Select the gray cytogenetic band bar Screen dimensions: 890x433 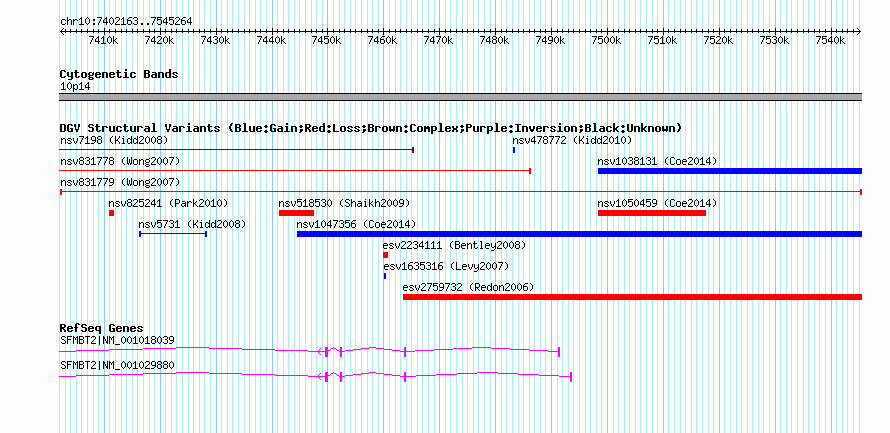(x=461, y=97)
